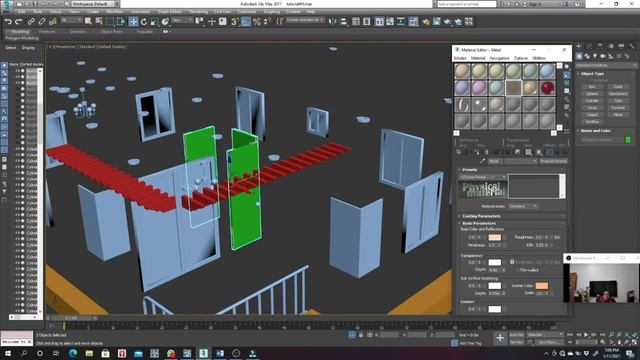The width and height of the screenshot is (640, 360).
Task: Select the Cameras create category
Action: point(603,56)
